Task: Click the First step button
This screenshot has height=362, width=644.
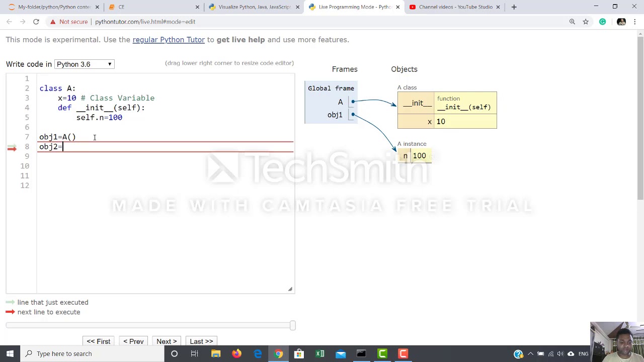Action: [98, 341]
